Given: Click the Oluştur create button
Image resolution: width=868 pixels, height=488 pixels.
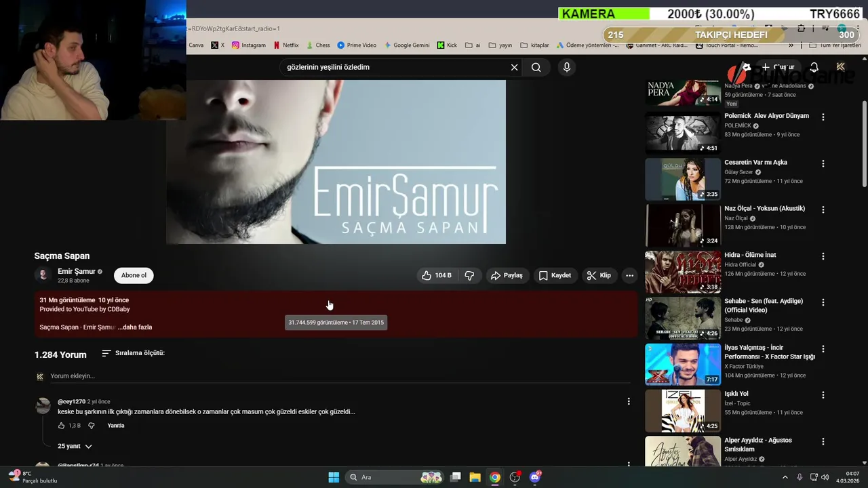Looking at the screenshot, I should (777, 67).
